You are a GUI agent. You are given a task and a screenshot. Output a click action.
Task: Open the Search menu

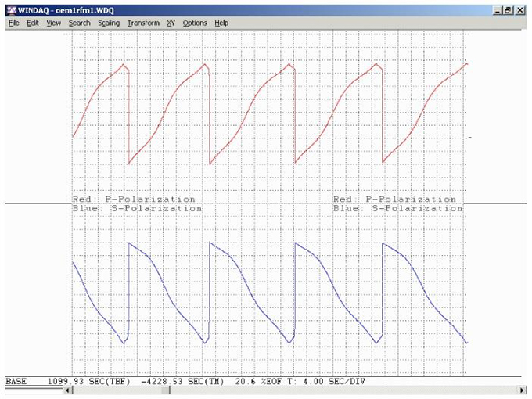[79, 23]
